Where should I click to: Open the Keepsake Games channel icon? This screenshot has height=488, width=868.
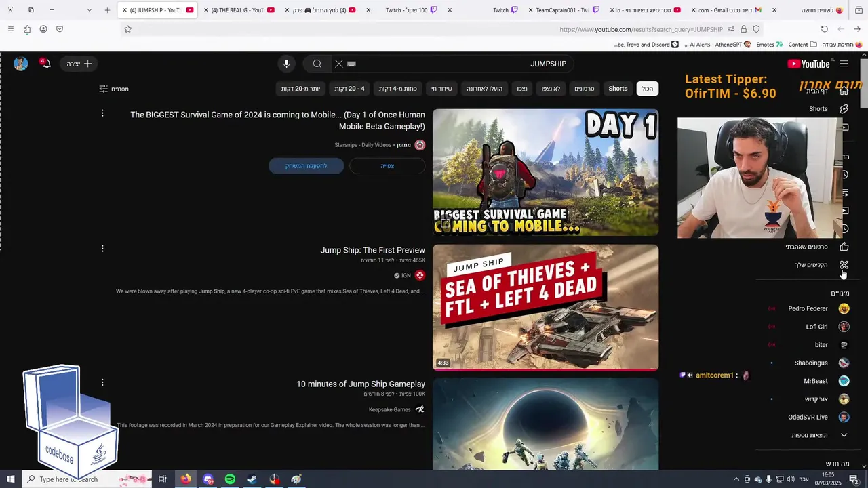[x=420, y=409]
